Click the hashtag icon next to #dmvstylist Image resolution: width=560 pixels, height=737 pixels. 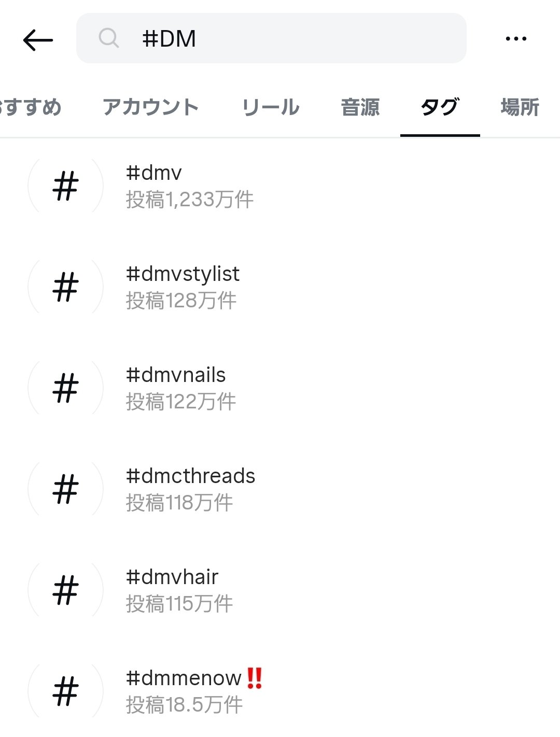pos(66,287)
